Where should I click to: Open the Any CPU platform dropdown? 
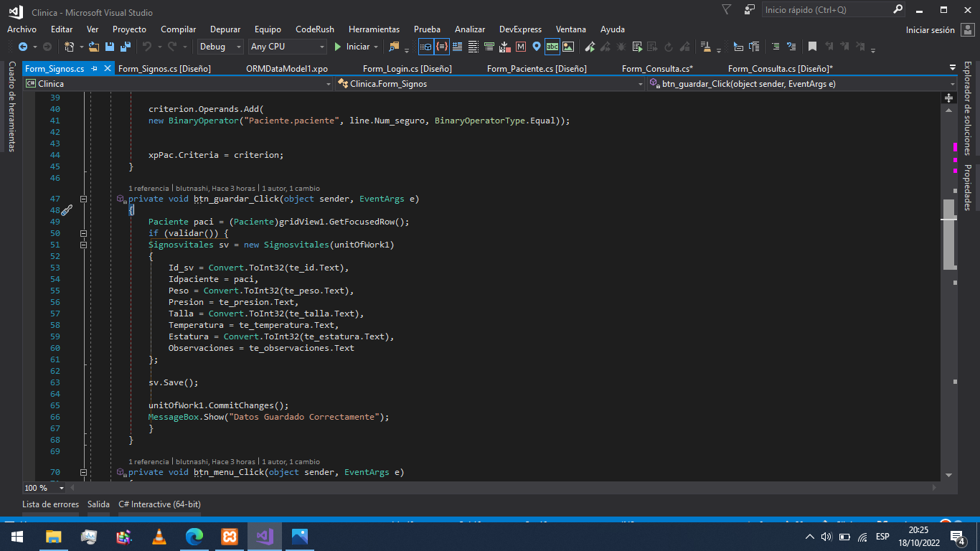287,47
